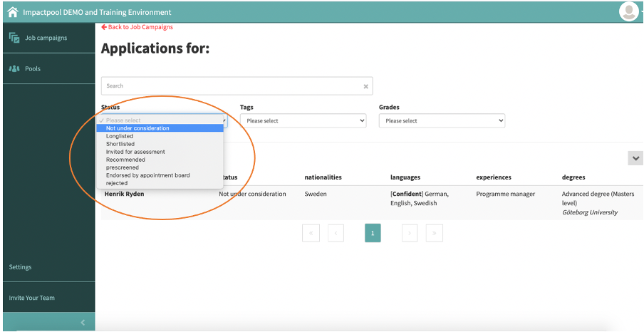Choose 'Shortlisted' status option
Viewport: 644px width, 332px height.
click(160, 144)
